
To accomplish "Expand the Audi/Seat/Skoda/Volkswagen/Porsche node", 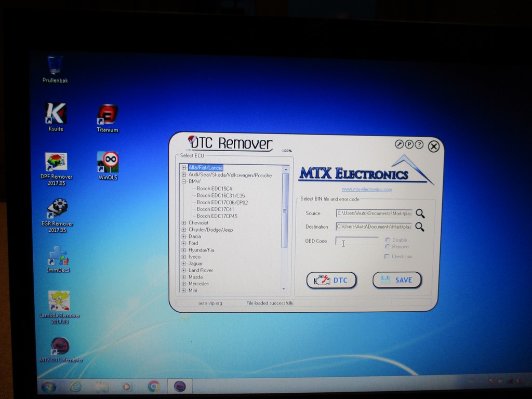I will pyautogui.click(x=184, y=175).
